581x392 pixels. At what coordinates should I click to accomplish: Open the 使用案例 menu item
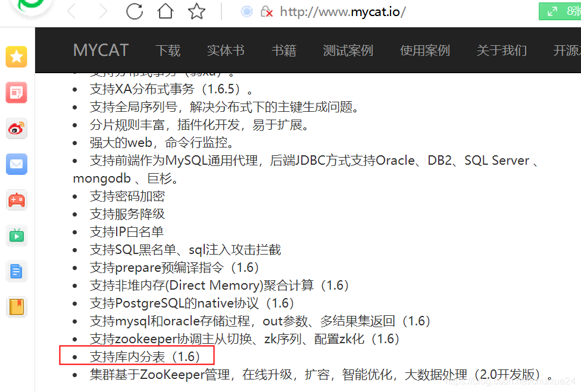coord(425,51)
